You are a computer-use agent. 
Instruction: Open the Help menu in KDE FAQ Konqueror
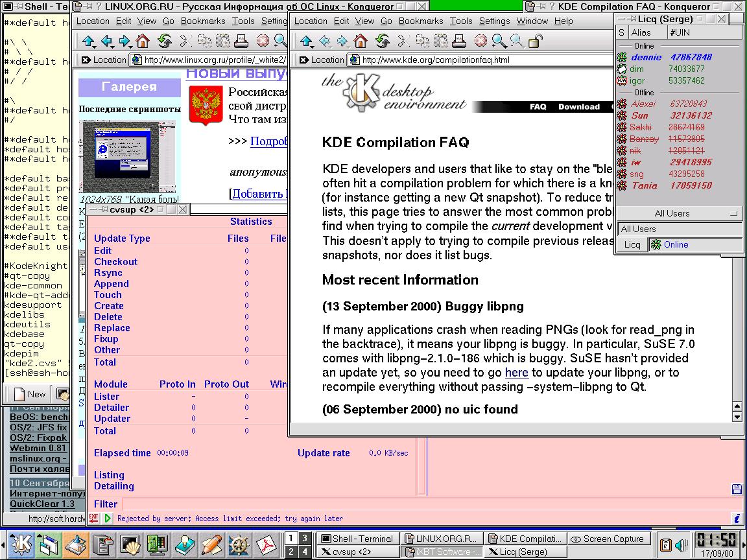563,21
